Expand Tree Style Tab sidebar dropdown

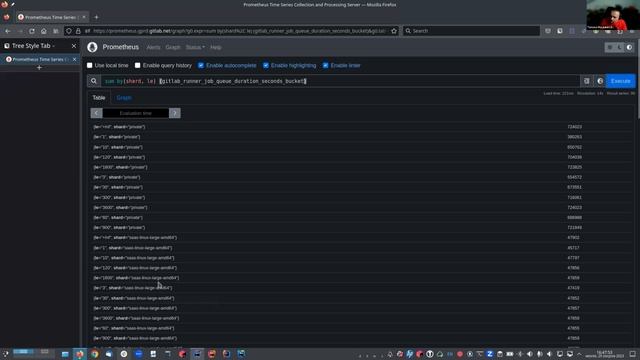click(53, 46)
